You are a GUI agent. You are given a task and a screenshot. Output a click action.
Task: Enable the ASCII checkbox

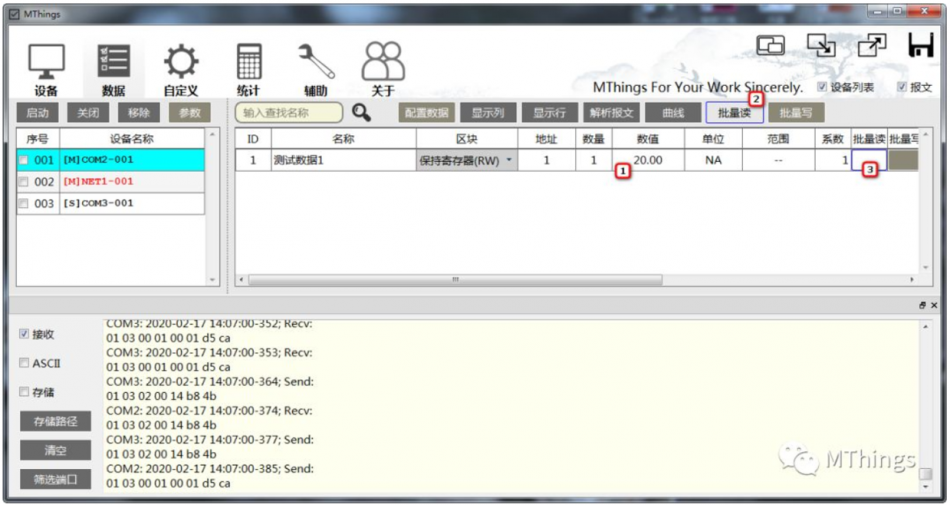click(24, 363)
